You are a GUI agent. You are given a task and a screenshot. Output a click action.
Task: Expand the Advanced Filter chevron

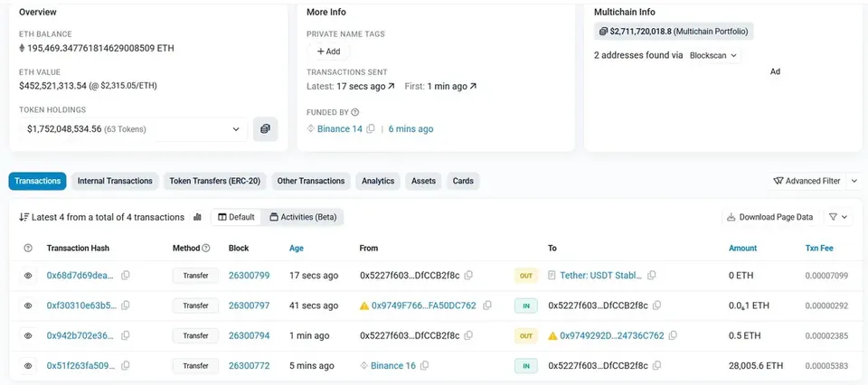pyautogui.click(x=854, y=181)
